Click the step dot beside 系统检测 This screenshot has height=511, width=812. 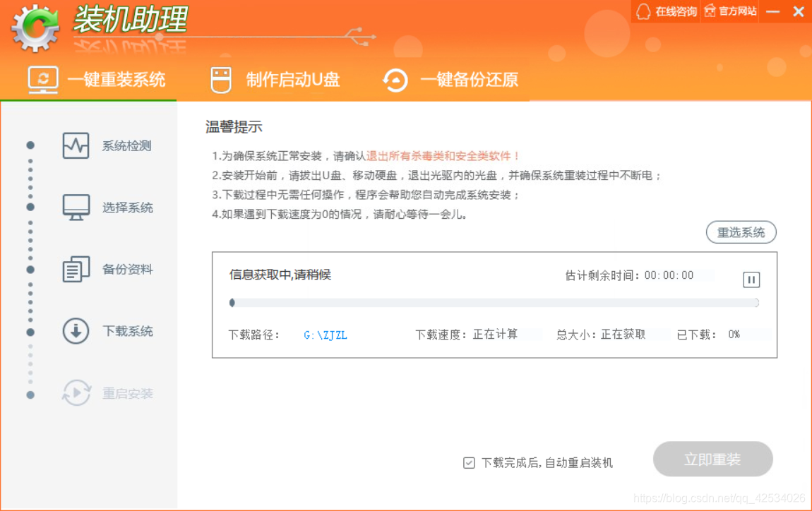[x=30, y=145]
